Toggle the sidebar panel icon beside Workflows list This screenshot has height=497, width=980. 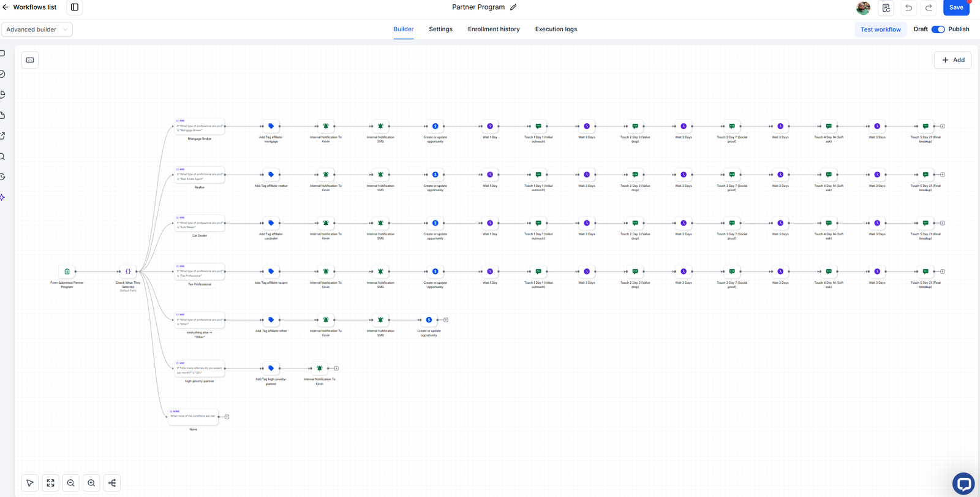[x=75, y=7]
